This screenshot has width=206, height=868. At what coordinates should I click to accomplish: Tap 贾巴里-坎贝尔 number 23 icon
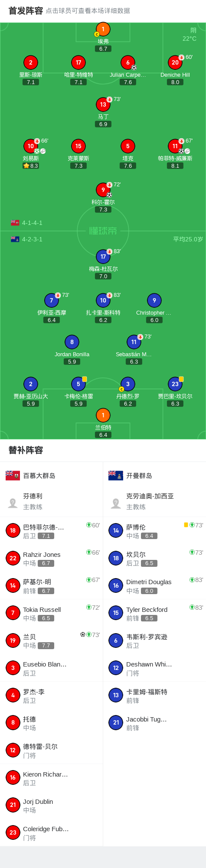175,384
